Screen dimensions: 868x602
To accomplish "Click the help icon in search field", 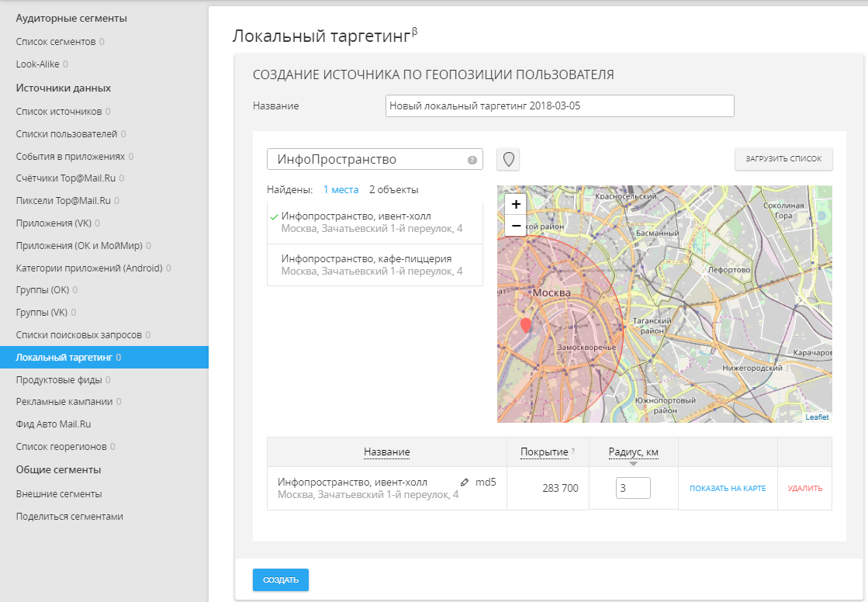I will pos(472,161).
